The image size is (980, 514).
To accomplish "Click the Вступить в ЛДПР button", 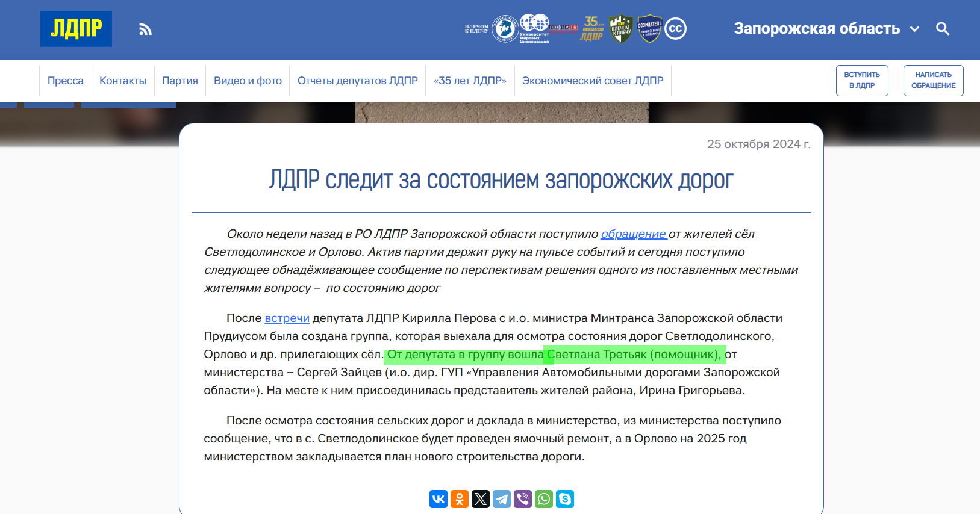I will (x=862, y=81).
